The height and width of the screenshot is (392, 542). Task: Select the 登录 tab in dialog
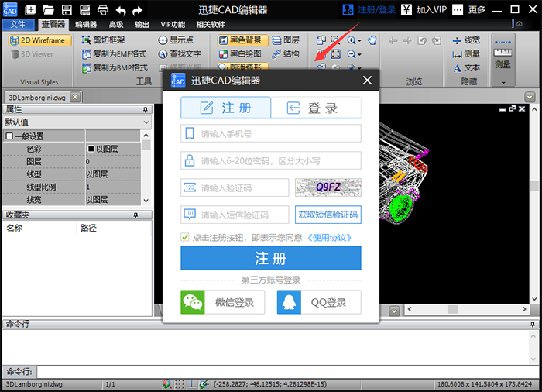point(316,108)
